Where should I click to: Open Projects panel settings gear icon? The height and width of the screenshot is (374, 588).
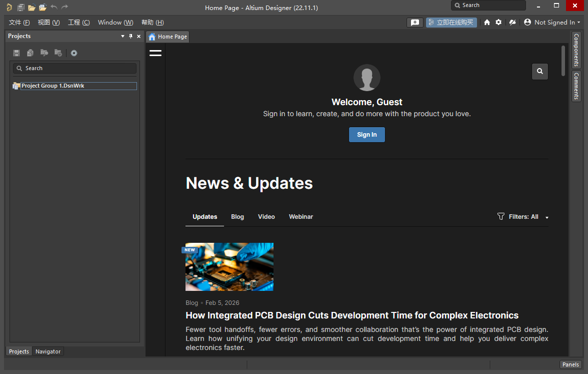coord(74,53)
